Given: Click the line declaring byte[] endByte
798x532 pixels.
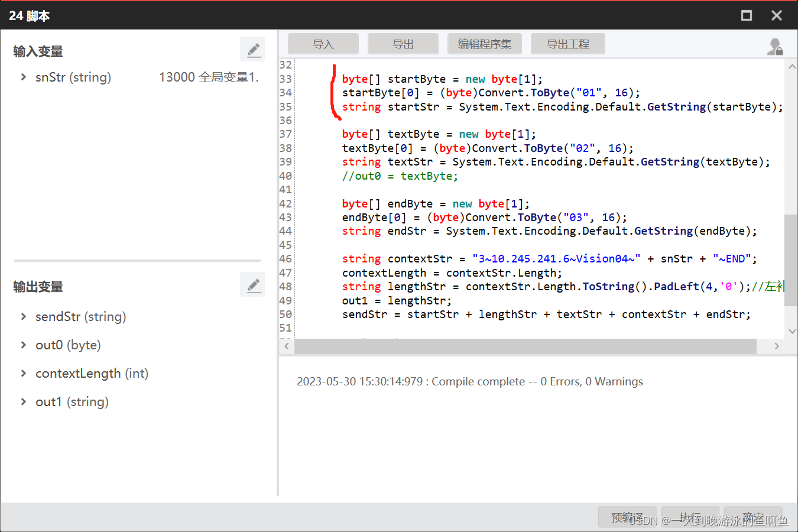Looking at the screenshot, I should click(436, 203).
